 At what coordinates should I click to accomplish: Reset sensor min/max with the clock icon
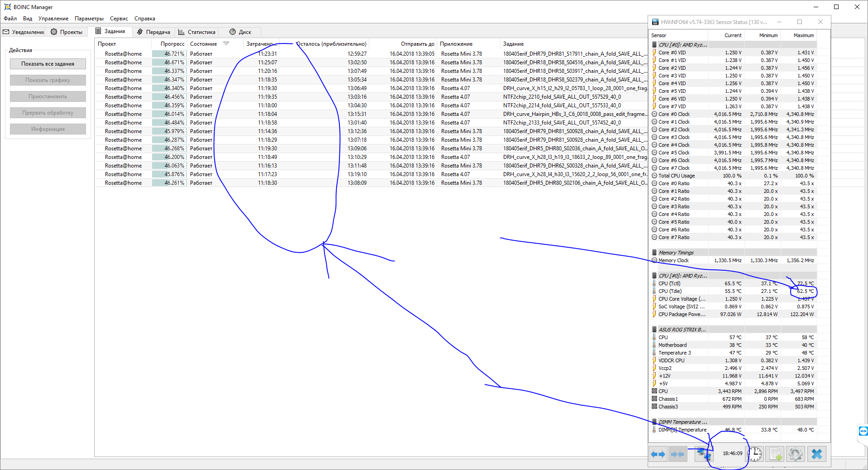(x=755, y=454)
